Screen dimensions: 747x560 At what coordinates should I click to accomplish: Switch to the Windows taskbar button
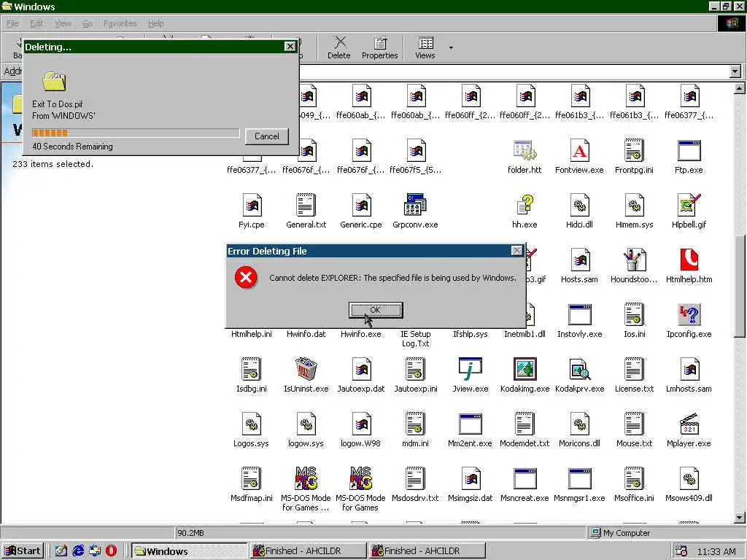coord(189,551)
